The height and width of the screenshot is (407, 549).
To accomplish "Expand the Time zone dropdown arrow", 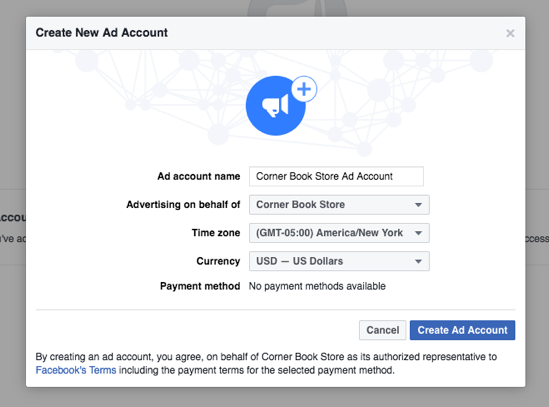I will pos(418,233).
